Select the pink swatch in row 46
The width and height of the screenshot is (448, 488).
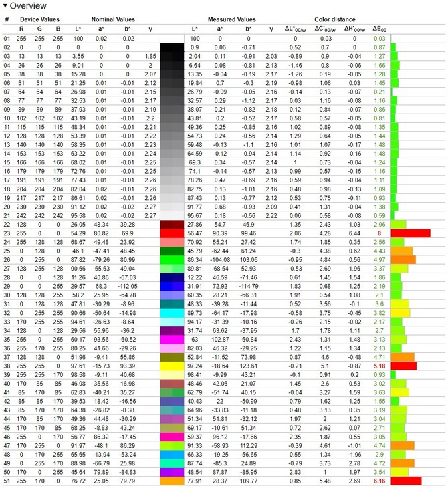(172, 437)
